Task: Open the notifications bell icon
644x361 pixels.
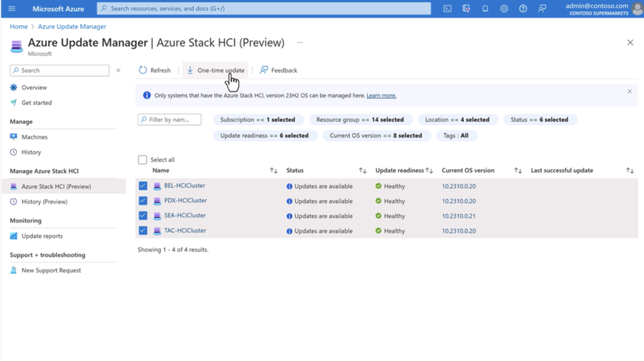Action: click(485, 9)
